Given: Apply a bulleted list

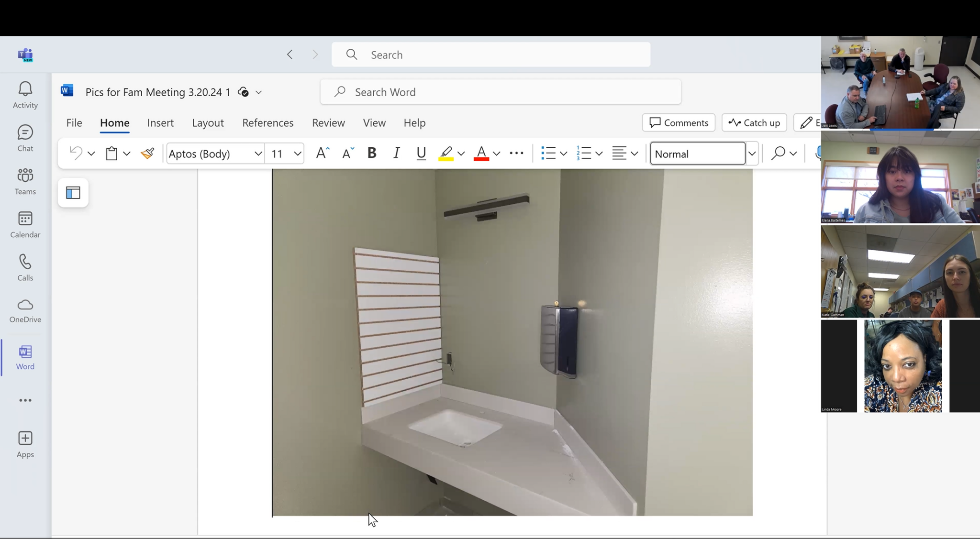Looking at the screenshot, I should (548, 153).
